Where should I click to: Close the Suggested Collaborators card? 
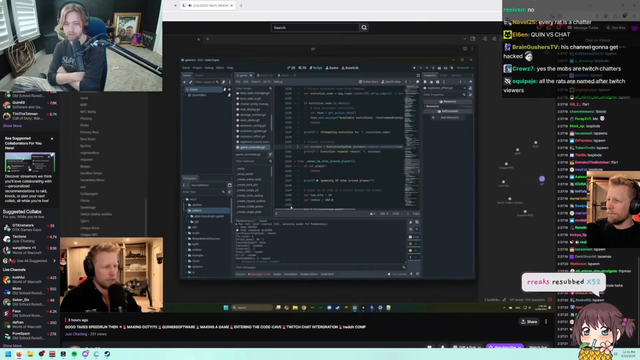(x=52, y=139)
